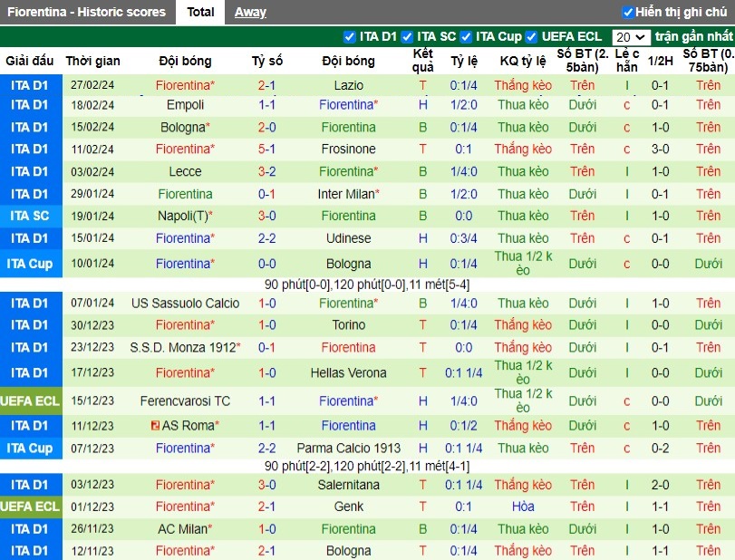Open the Napoli(T) team link

185,216
